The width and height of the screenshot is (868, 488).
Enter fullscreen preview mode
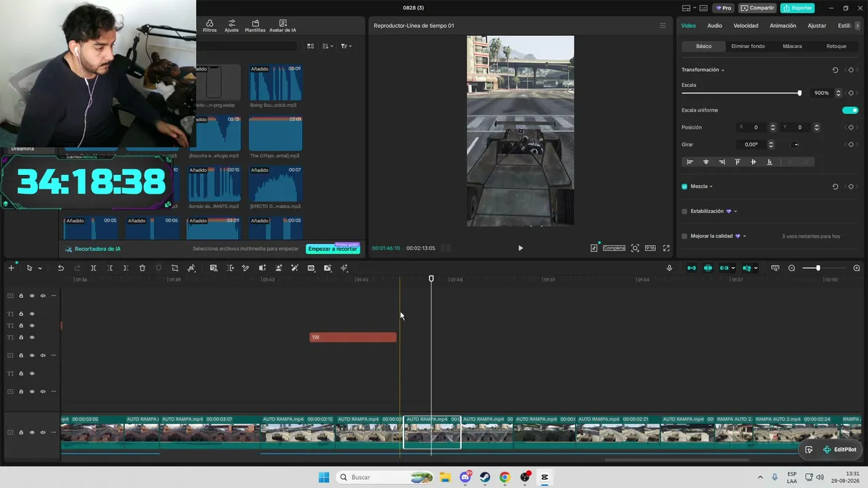666,248
